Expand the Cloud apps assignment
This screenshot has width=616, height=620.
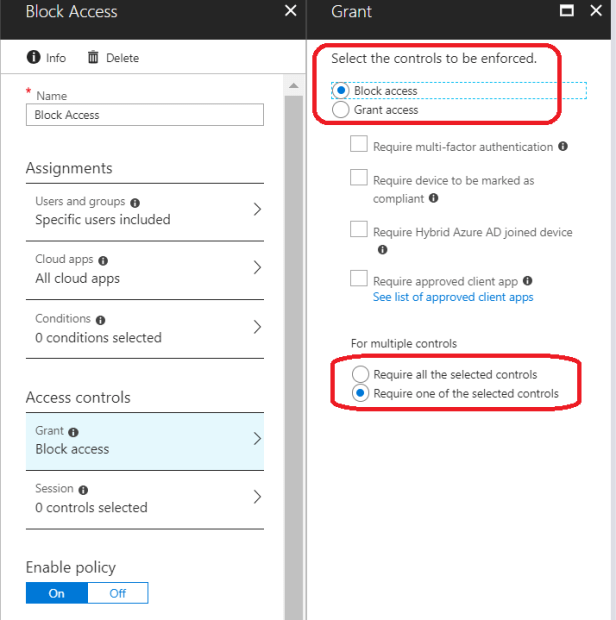(145, 268)
